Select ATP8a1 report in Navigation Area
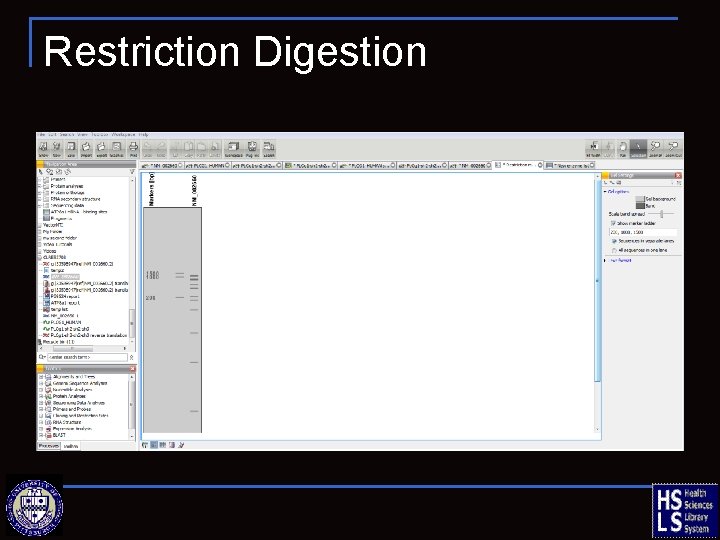720x540 pixels. tap(66, 303)
